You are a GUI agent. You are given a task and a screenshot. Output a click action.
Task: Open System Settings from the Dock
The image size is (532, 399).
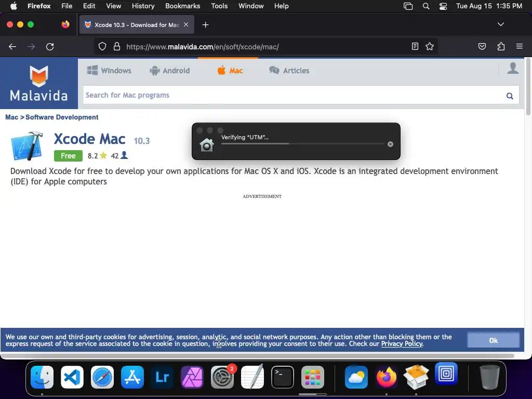(222, 377)
